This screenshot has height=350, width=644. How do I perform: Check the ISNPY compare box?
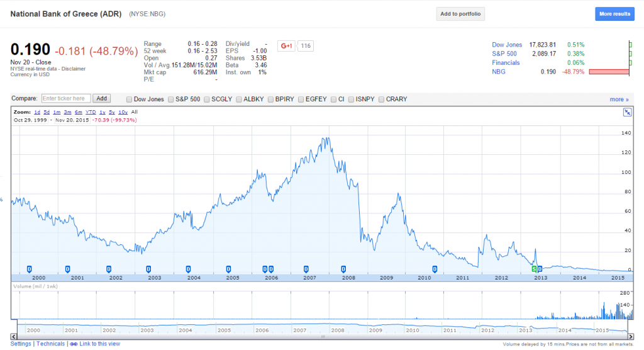[351, 99]
